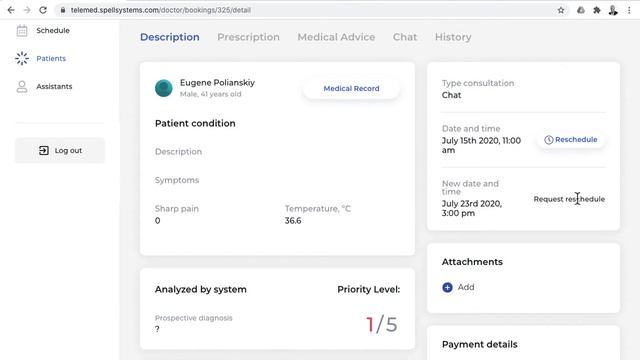The height and width of the screenshot is (360, 640).
Task: Click the 'July 23rd 2020, 3:00 pm' date
Action: (x=472, y=208)
